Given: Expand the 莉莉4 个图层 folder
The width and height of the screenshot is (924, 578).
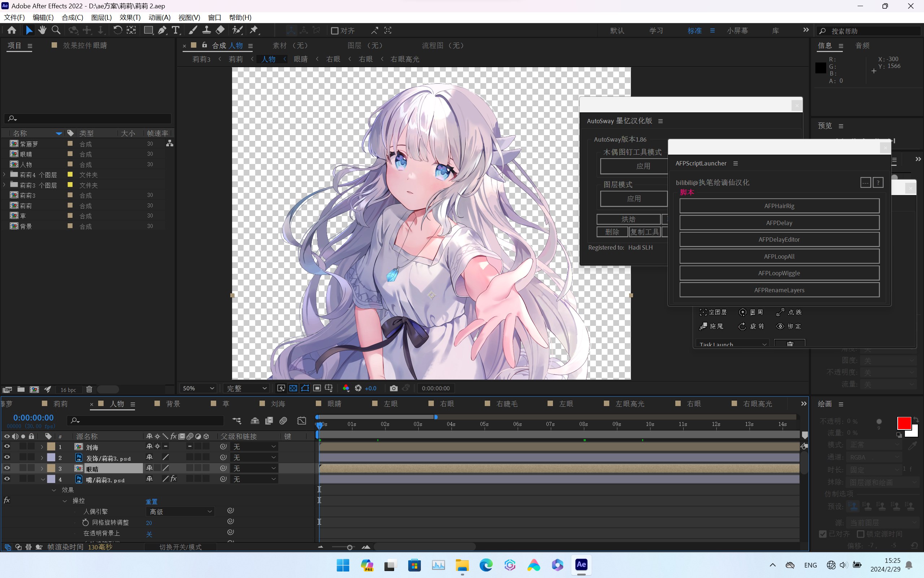Looking at the screenshot, I should click(x=4, y=175).
